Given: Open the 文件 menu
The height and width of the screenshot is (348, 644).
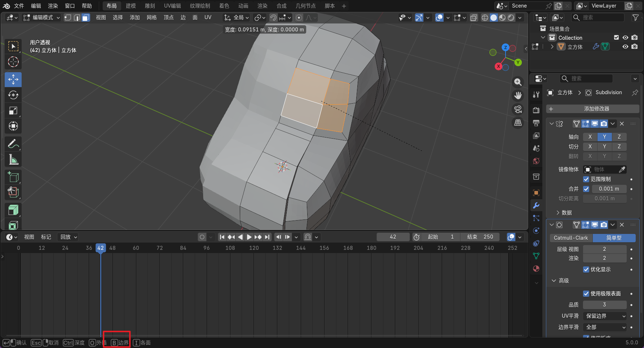Looking at the screenshot, I should pyautogui.click(x=19, y=6).
